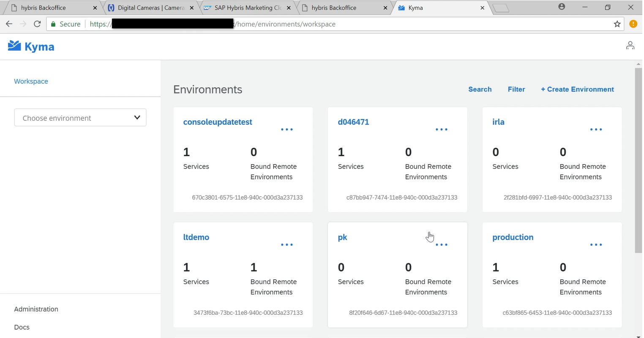
Task: Click the Filter button
Action: coord(516,89)
